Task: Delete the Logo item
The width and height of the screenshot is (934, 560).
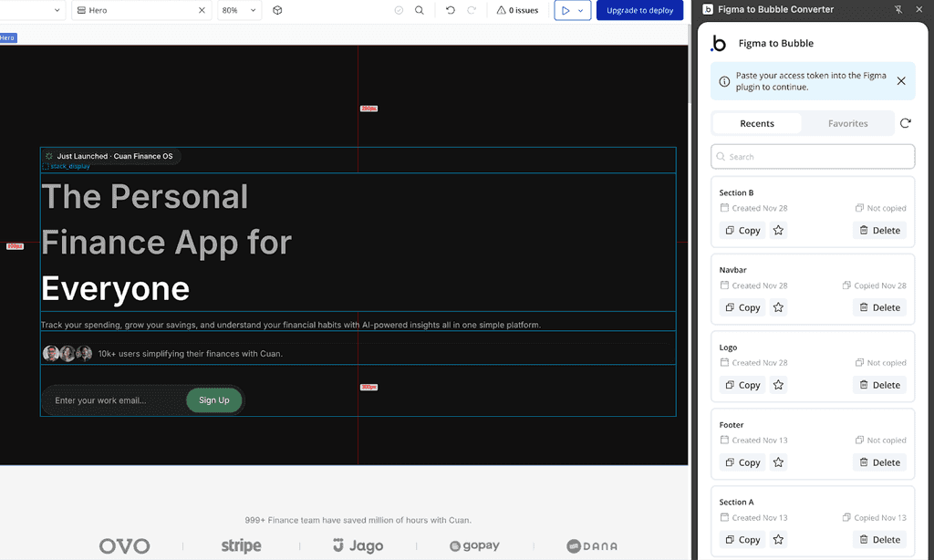Action: click(879, 385)
